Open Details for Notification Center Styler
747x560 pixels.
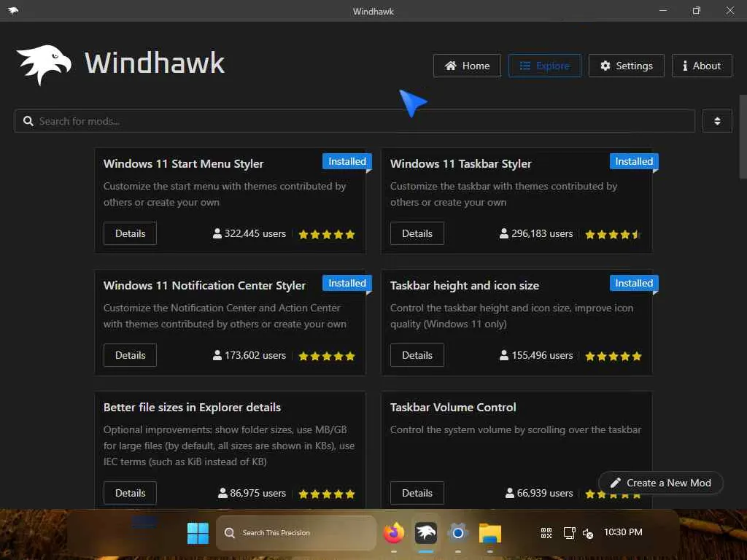130,355
